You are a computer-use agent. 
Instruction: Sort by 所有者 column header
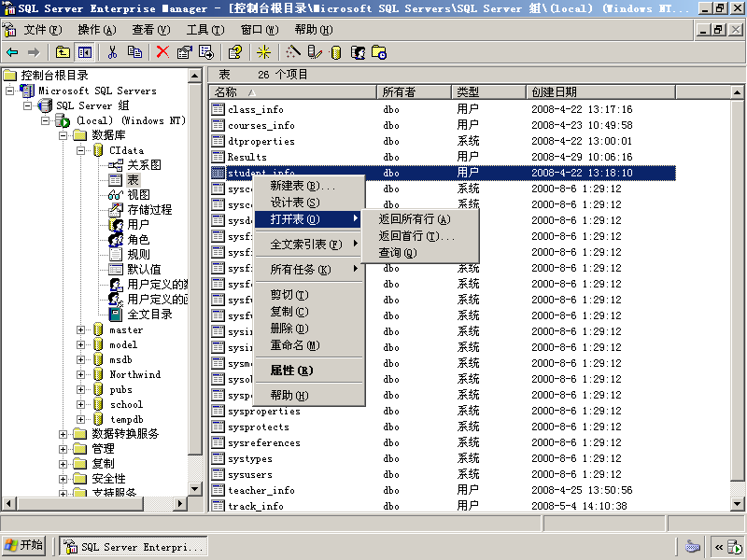414,91
